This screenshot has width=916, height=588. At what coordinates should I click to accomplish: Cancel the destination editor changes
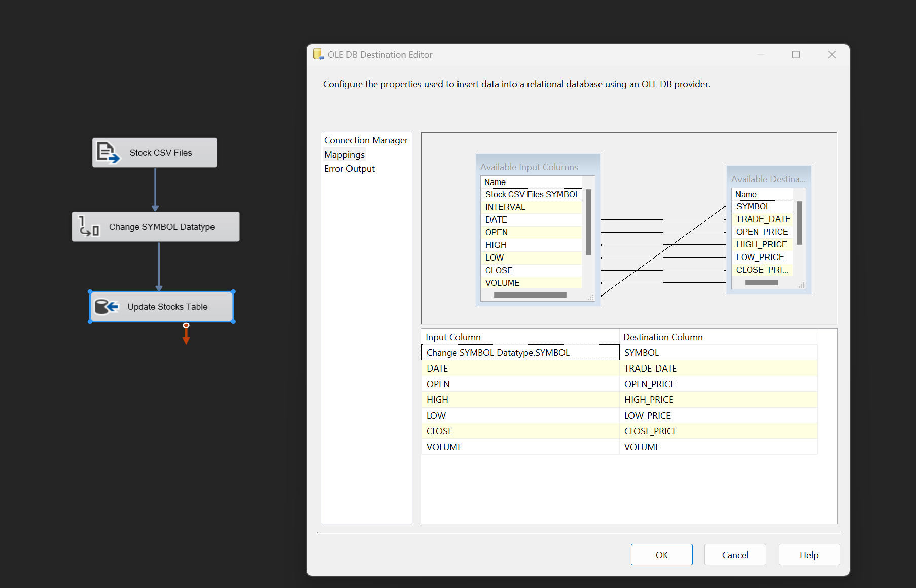734,555
